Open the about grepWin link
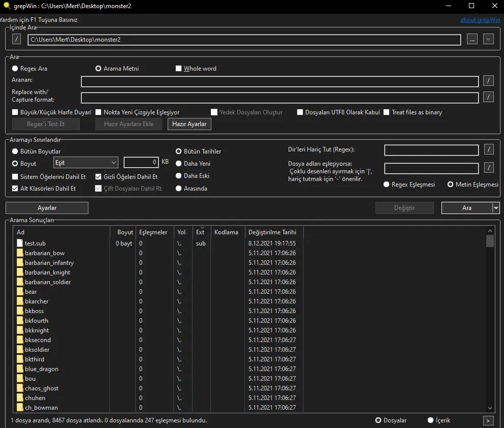The height and width of the screenshot is (428, 504). point(480,20)
